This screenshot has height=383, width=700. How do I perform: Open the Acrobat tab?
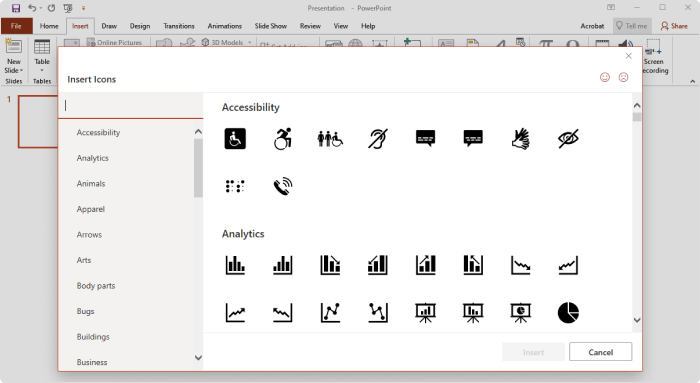592,26
